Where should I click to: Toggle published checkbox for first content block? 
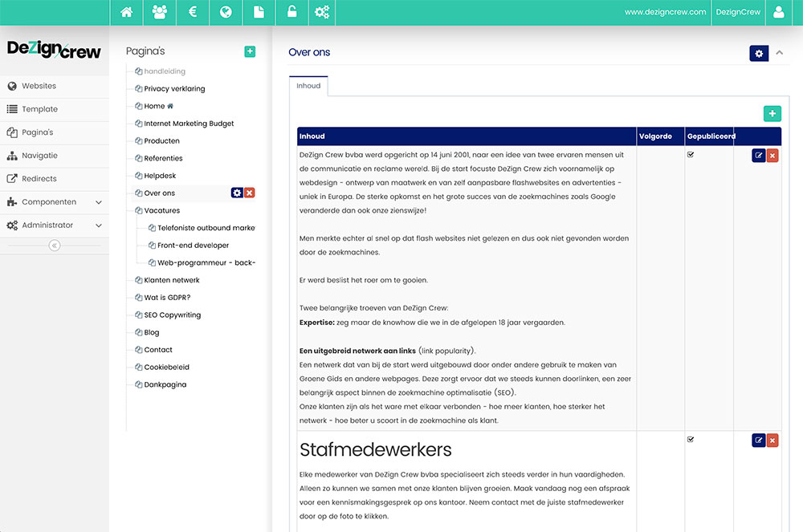click(691, 155)
